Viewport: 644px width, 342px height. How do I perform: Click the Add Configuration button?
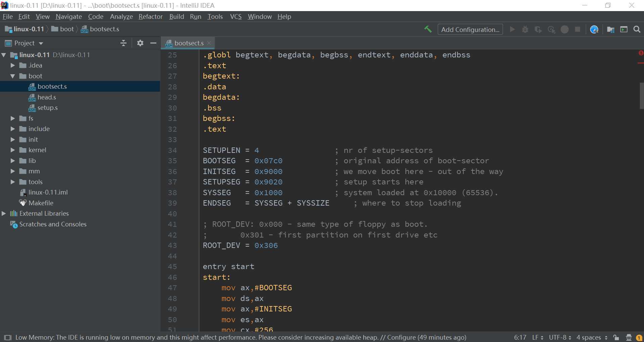click(470, 30)
